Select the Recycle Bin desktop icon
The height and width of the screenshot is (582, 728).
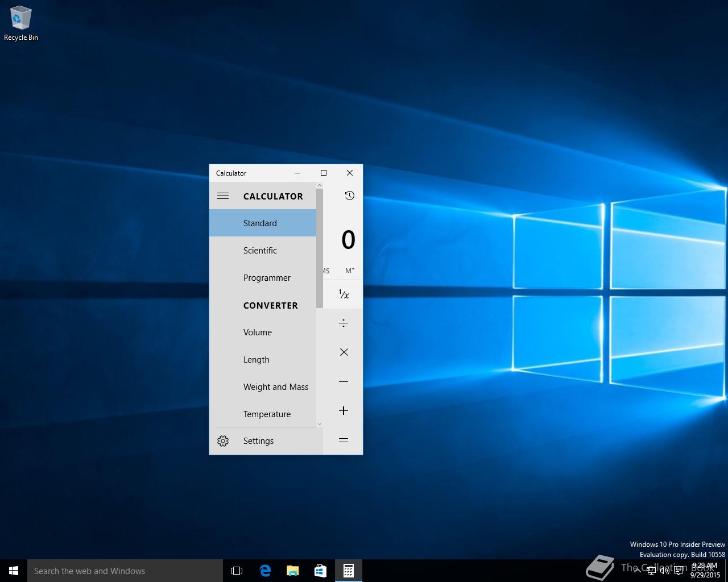21,24
